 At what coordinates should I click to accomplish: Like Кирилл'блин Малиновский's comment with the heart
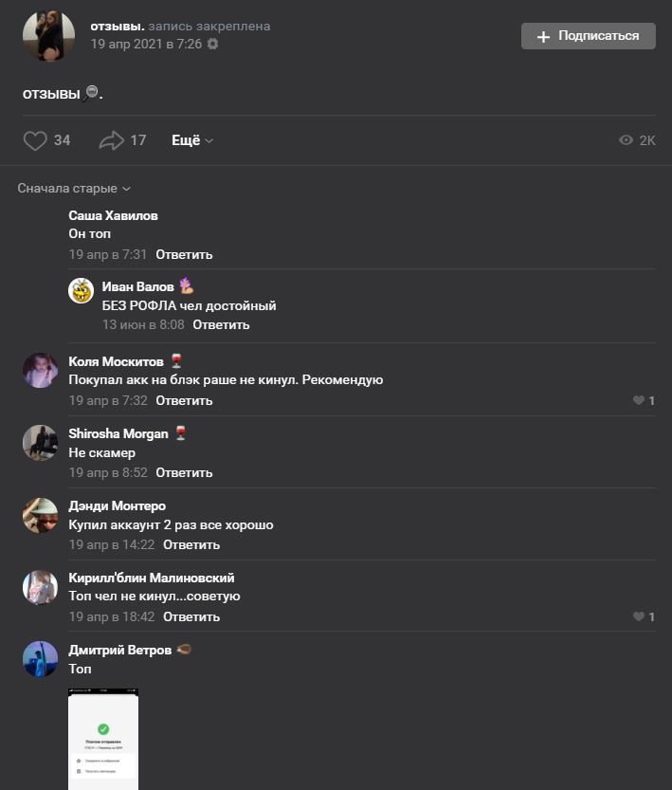click(639, 616)
